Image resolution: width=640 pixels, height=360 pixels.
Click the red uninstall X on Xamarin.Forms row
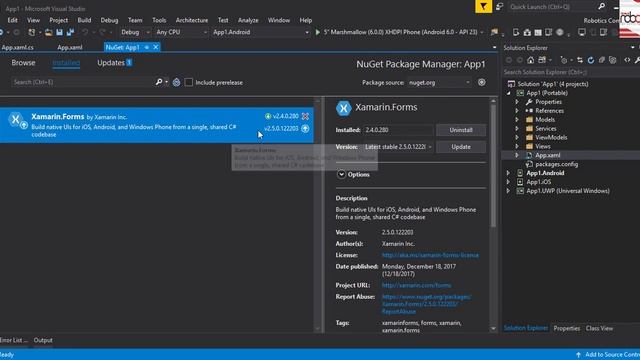tap(305, 116)
